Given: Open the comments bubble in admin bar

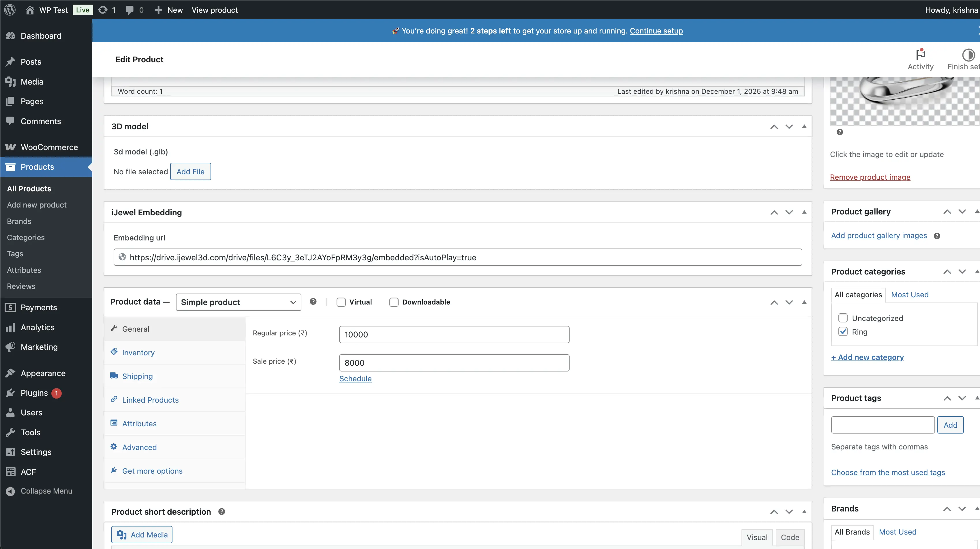Looking at the screenshot, I should [x=130, y=10].
